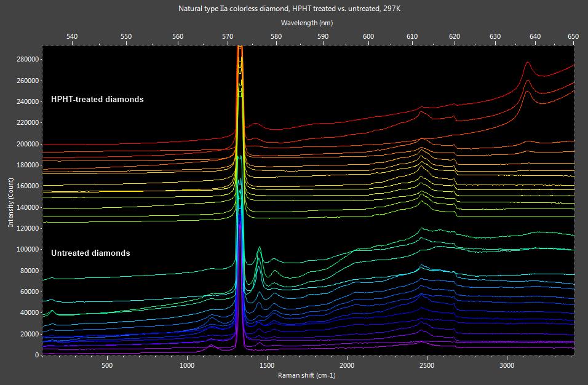
Task: Click the 80000 intensity tick label
Action: pyautogui.click(x=30, y=271)
